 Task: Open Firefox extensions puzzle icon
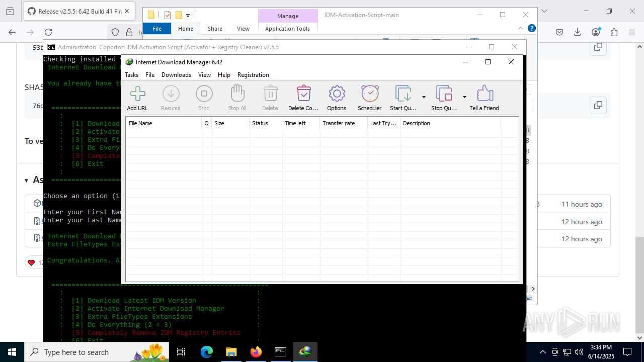614,32
